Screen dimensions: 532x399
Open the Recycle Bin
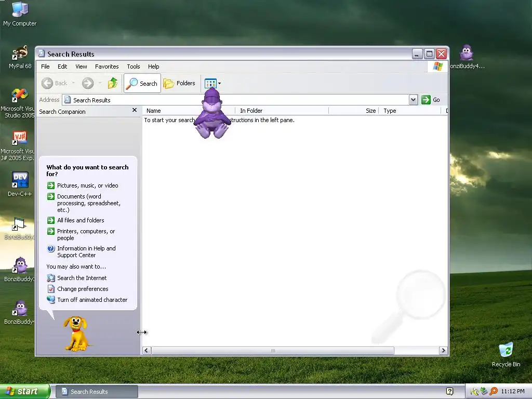[506, 354]
